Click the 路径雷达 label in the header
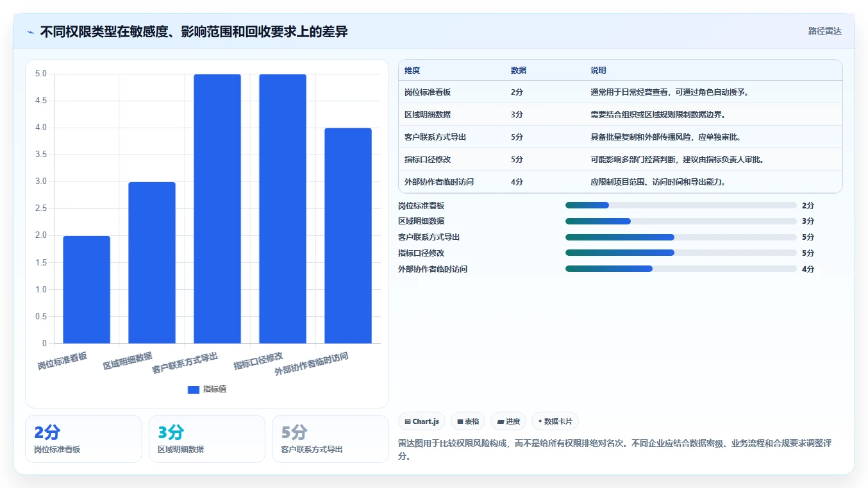868x488 pixels. [x=824, y=31]
